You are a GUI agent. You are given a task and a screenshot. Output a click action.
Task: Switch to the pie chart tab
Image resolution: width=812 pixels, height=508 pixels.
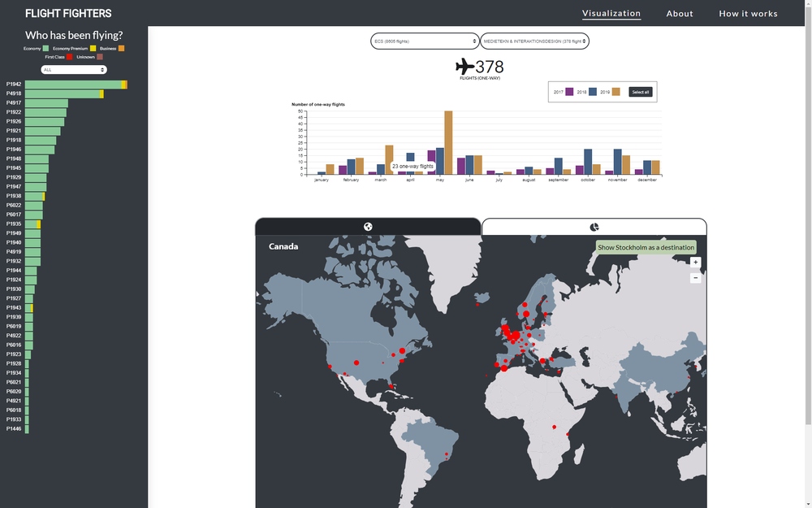(x=594, y=227)
